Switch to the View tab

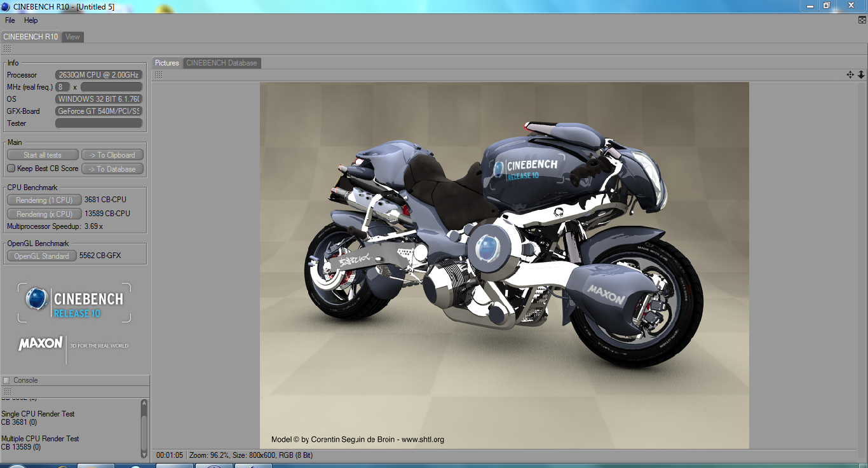pos(73,37)
